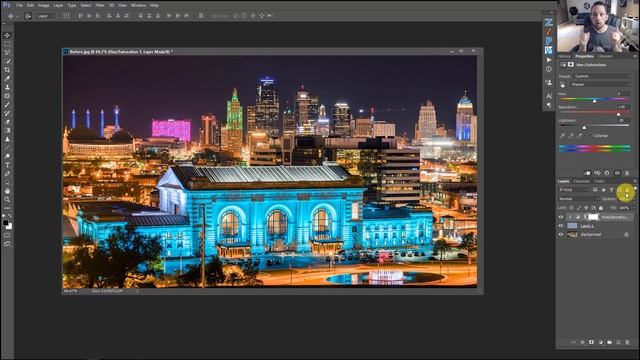Create new adjustment layer from Layers footer

[600, 342]
